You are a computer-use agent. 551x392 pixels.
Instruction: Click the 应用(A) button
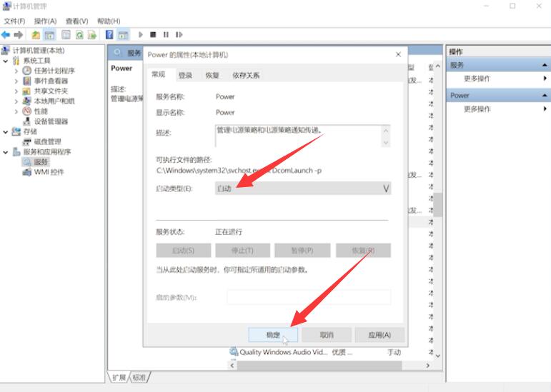click(x=379, y=335)
